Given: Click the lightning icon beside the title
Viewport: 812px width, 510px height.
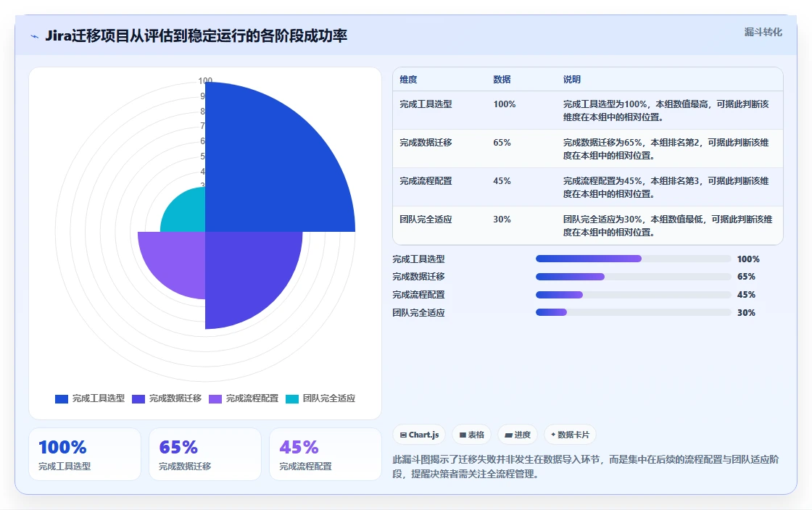Looking at the screenshot, I should click(35, 36).
